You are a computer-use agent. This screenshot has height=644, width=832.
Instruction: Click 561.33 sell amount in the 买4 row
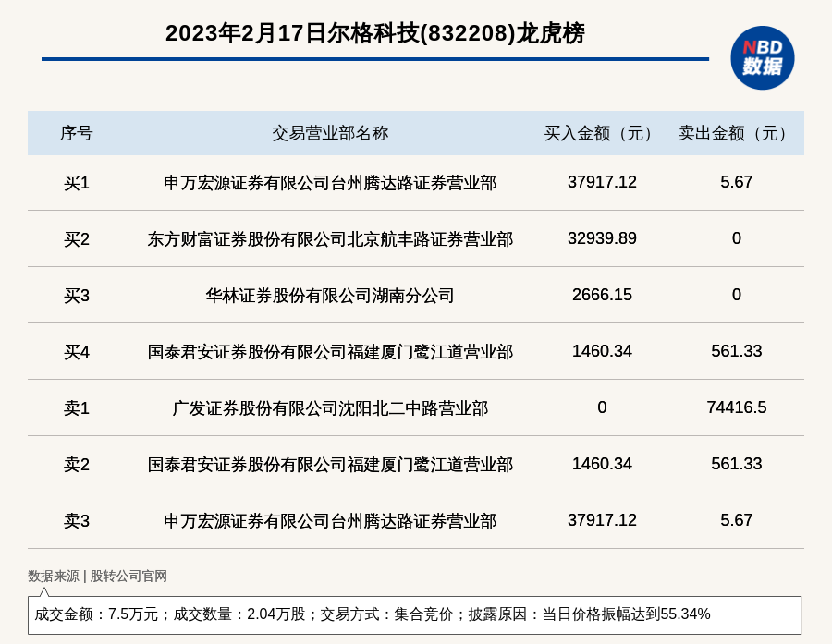(x=737, y=351)
